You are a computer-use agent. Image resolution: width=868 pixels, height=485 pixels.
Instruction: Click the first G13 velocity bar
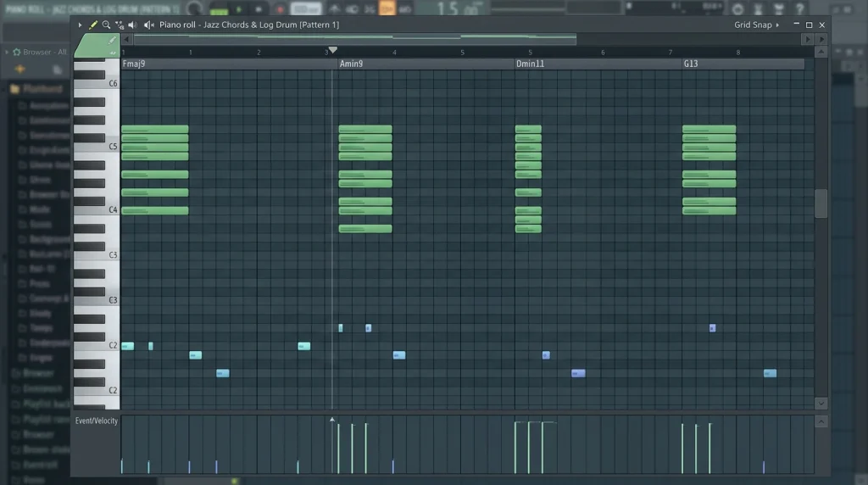(x=682, y=449)
